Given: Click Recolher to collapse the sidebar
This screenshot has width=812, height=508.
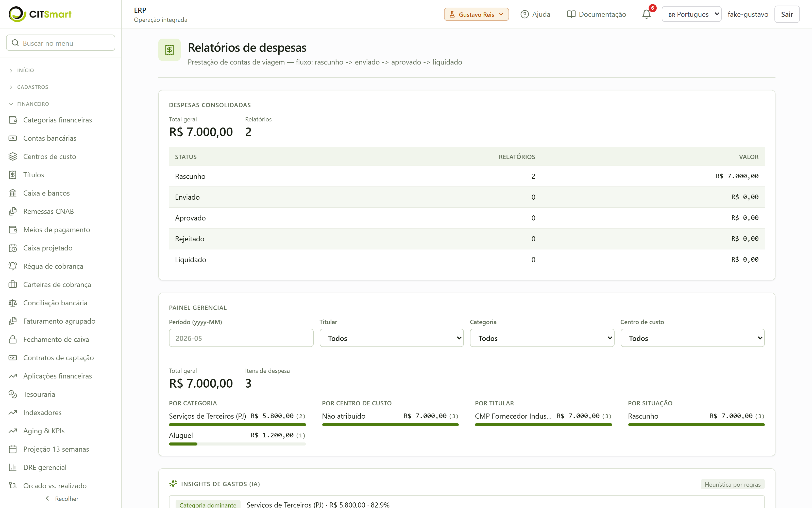Looking at the screenshot, I should (62, 499).
